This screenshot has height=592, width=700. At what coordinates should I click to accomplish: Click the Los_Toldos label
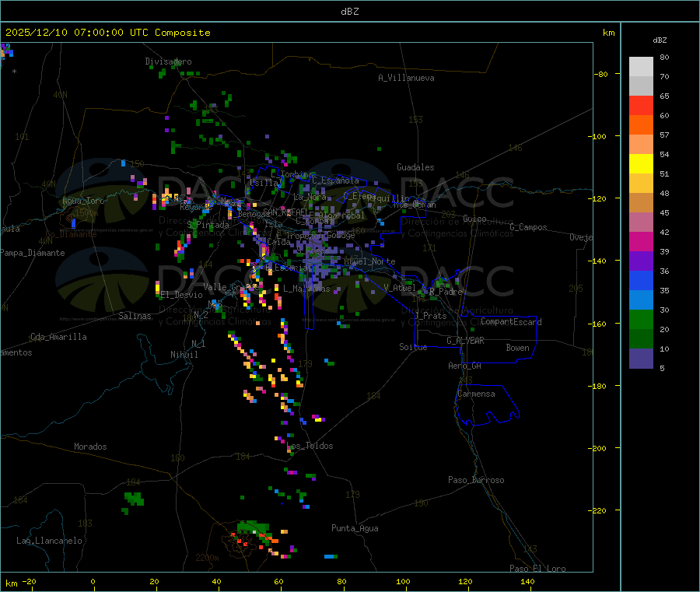tap(310, 446)
